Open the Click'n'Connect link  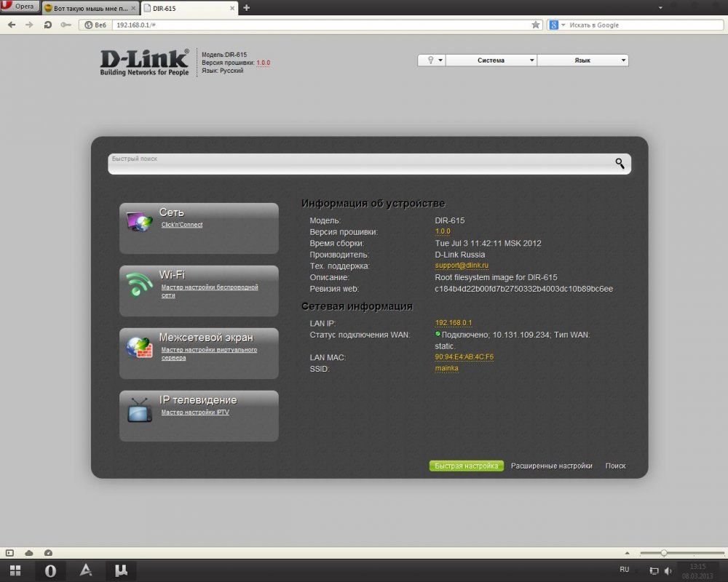pos(181,225)
